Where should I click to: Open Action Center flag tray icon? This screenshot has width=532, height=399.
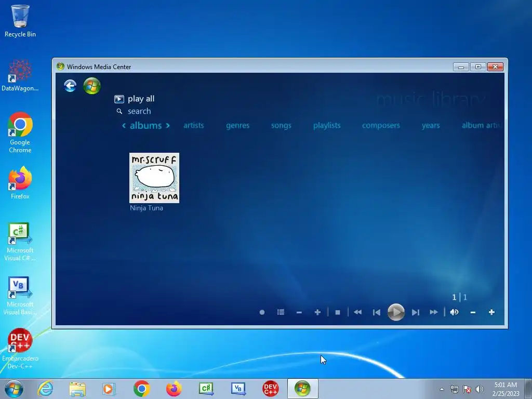(x=467, y=389)
